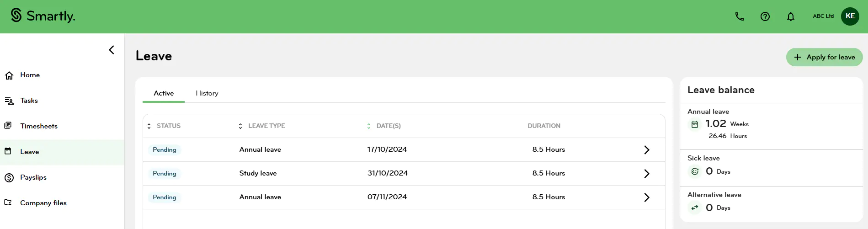The height and width of the screenshot is (229, 868).
Task: Click the phone contact icon
Action: click(739, 16)
